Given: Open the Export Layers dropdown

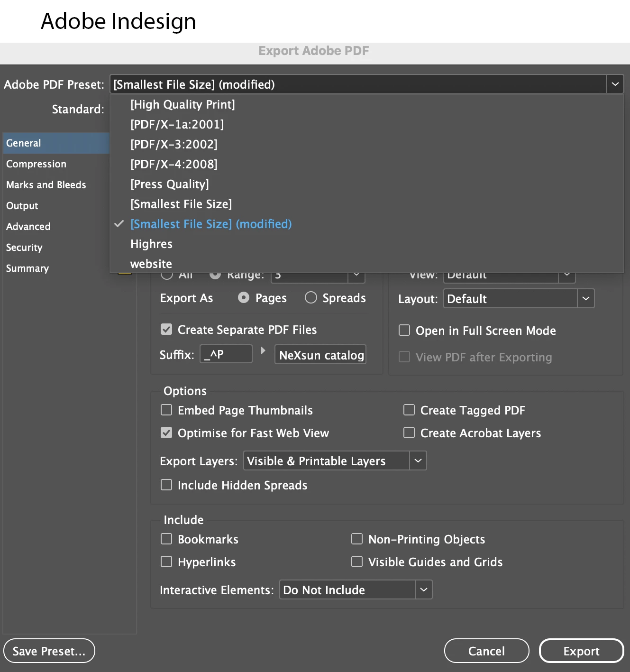Looking at the screenshot, I should pyautogui.click(x=335, y=460).
